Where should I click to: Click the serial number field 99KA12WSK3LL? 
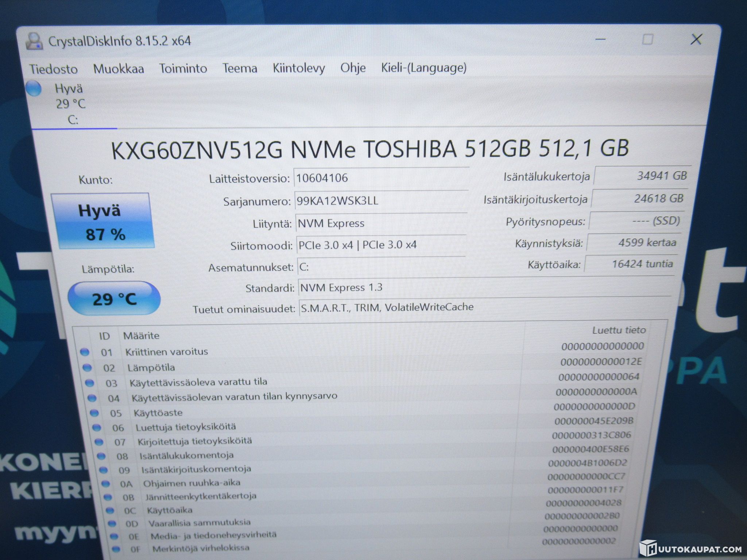(381, 201)
